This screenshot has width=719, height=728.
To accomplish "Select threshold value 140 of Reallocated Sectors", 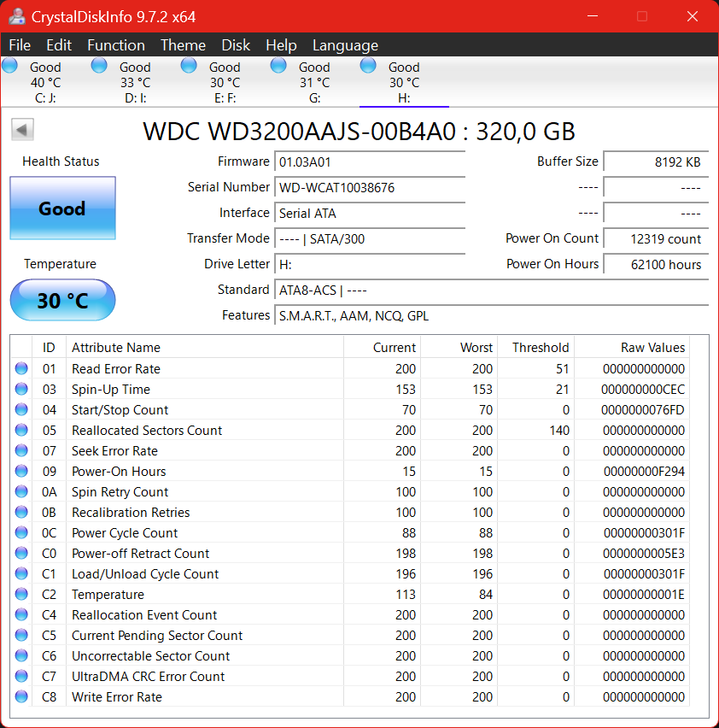I will [x=559, y=430].
